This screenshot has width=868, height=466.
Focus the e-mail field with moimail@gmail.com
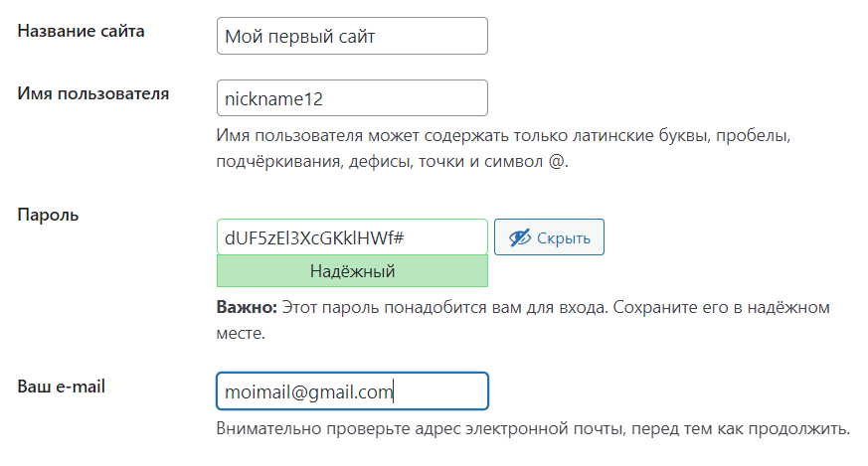[351, 391]
